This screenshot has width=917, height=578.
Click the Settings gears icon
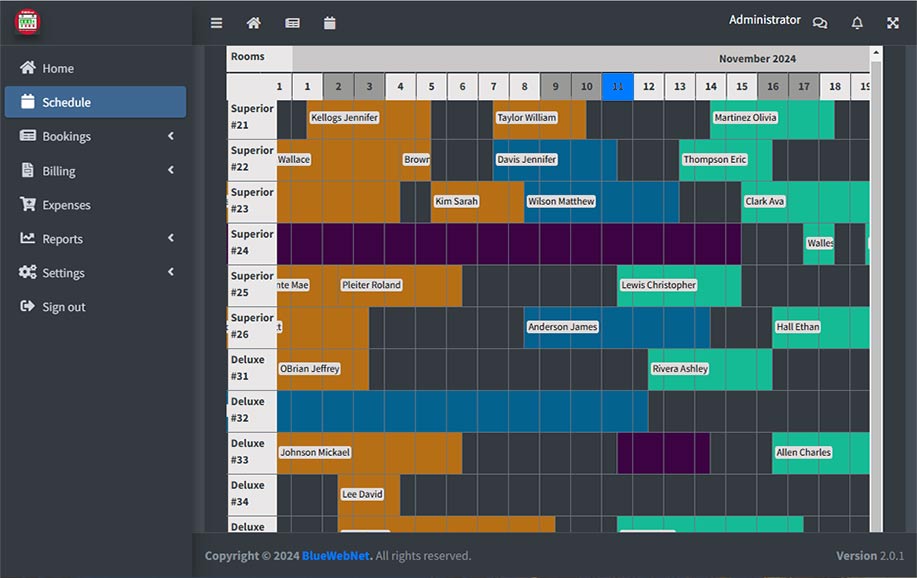(x=27, y=271)
